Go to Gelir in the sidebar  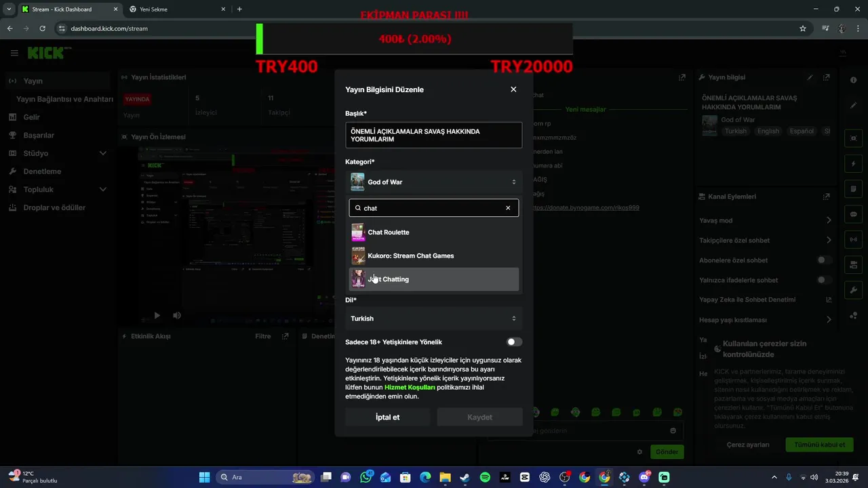point(59,117)
